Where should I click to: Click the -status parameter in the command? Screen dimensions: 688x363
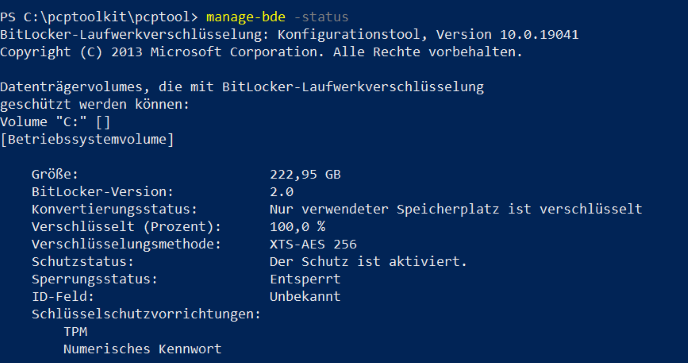point(321,17)
